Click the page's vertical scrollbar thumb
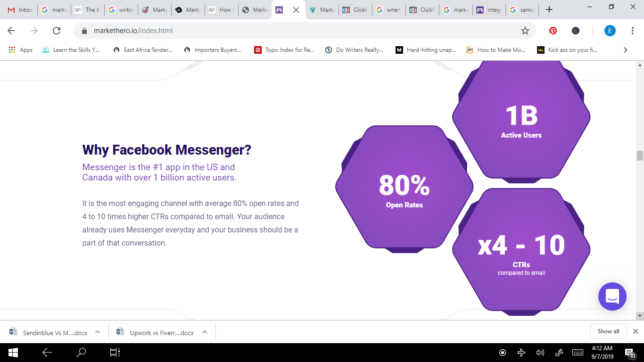The height and width of the screenshot is (362, 644). [x=640, y=156]
